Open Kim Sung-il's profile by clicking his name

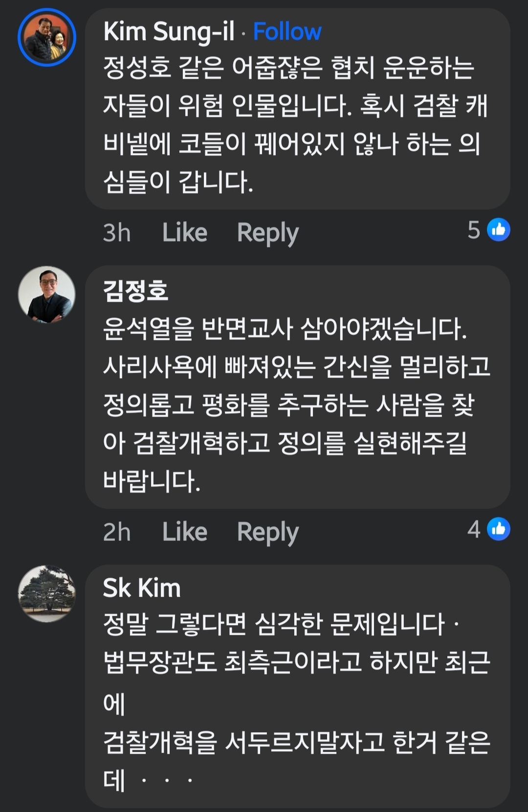(167, 30)
